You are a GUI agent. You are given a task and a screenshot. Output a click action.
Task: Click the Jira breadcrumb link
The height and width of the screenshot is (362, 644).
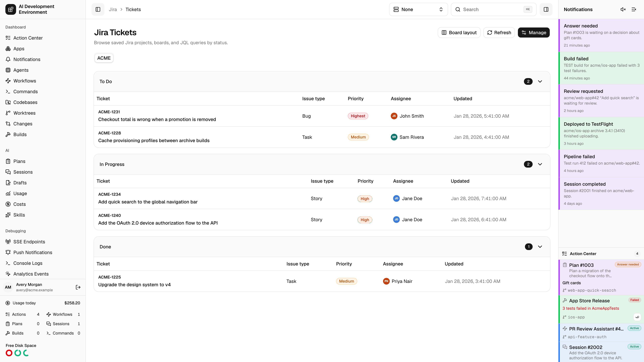tap(113, 10)
